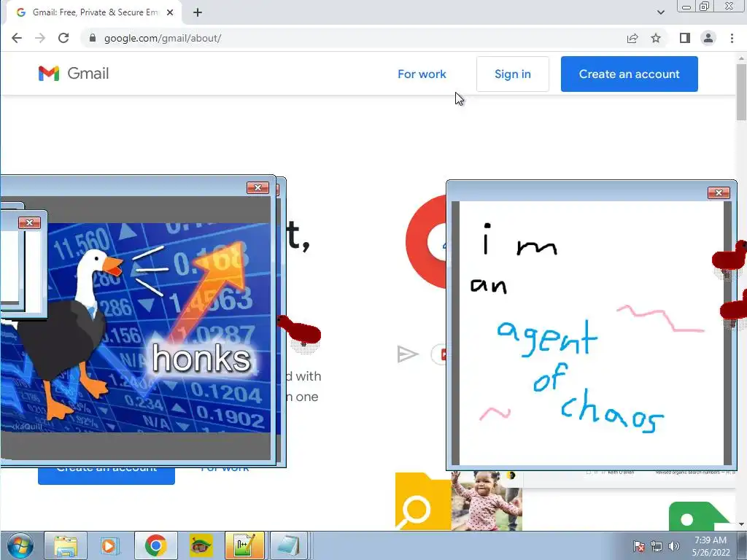Click the header Create an account button
Viewport: 747px width, 560px height.
[x=630, y=74]
